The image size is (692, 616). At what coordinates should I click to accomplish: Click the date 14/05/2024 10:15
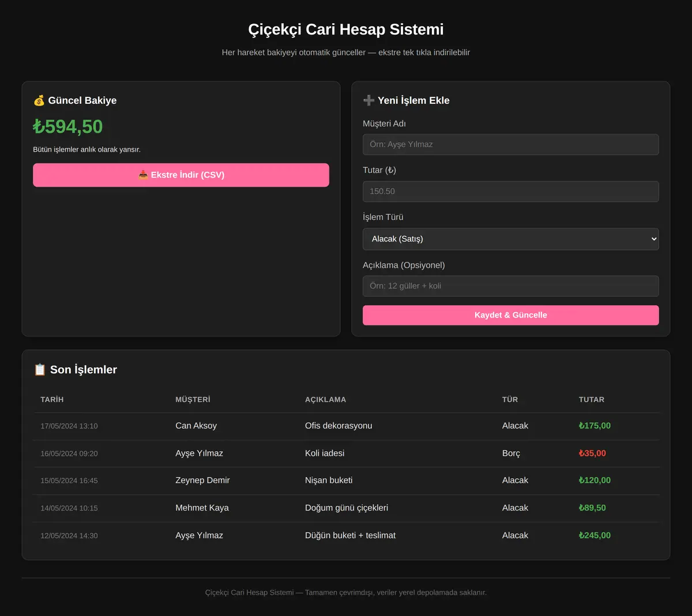point(69,508)
